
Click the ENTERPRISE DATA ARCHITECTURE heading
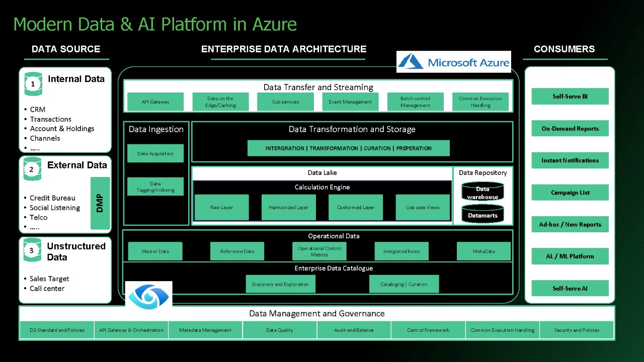click(284, 49)
